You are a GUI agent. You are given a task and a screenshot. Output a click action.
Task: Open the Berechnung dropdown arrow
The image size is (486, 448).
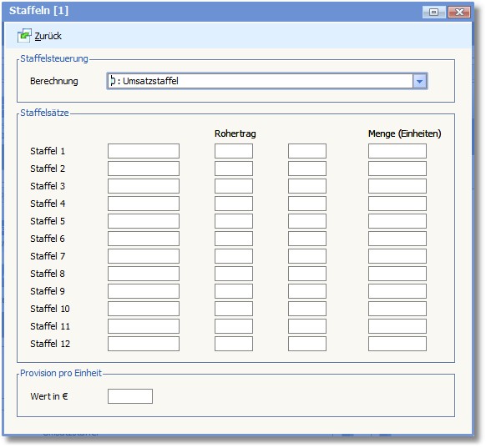pos(420,82)
